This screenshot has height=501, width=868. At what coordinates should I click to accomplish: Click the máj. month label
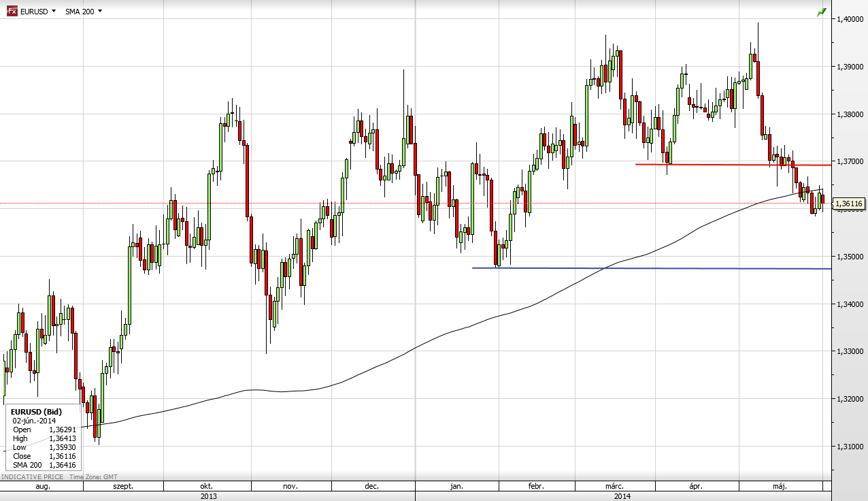pos(780,487)
